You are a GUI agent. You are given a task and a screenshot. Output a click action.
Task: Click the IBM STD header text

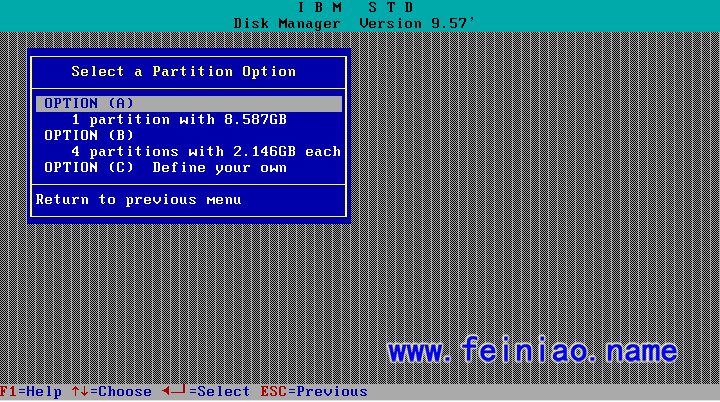pos(355,7)
